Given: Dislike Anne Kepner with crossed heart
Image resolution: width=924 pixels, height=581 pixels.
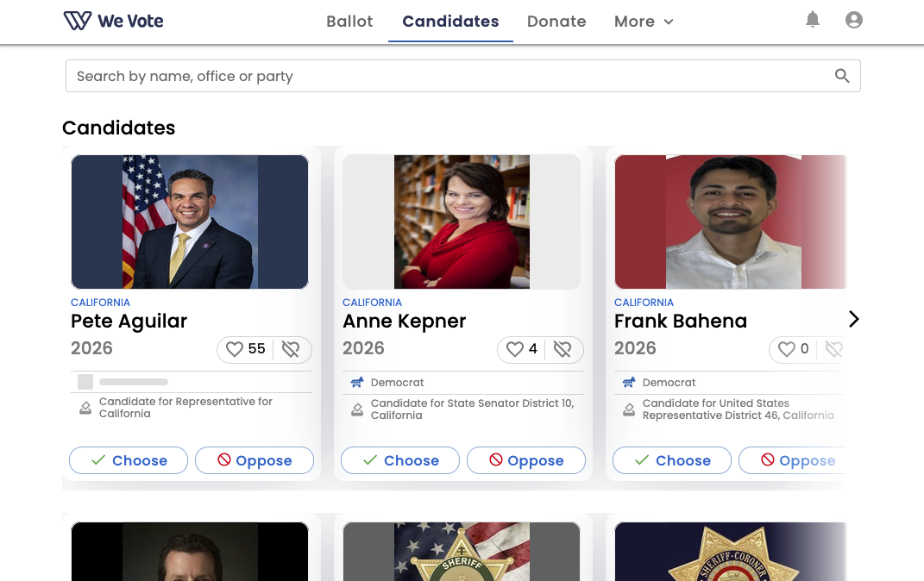Looking at the screenshot, I should pos(563,349).
